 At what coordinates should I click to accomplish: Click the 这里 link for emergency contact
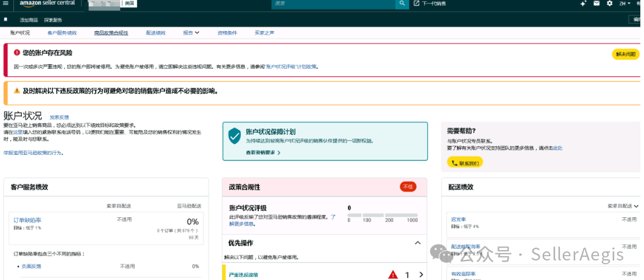click(17, 132)
